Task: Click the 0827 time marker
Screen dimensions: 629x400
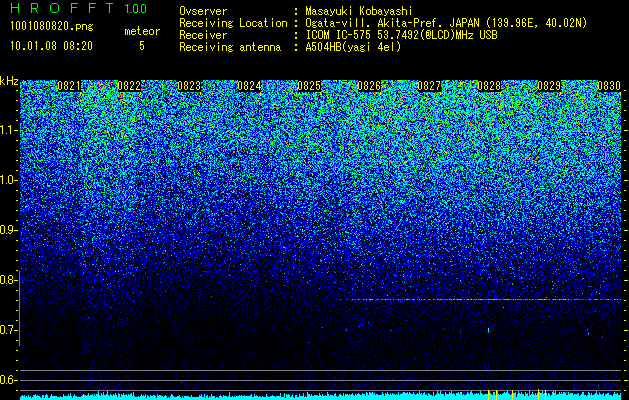Action: click(429, 86)
